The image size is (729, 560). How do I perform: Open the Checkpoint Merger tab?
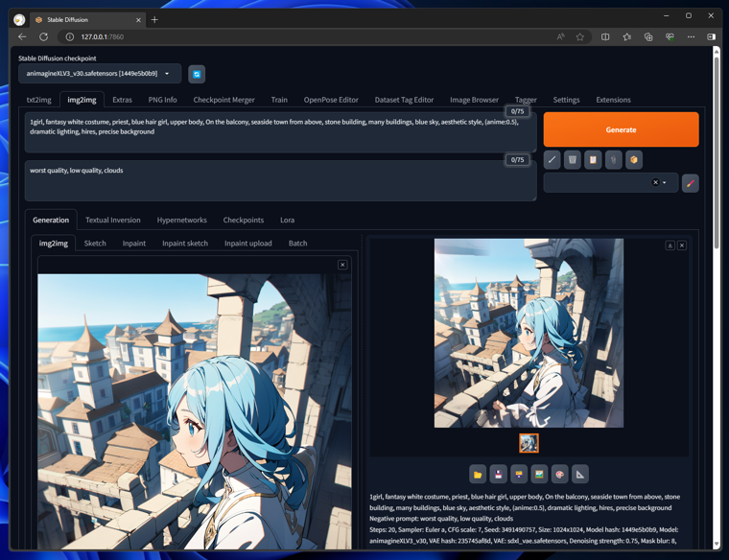coord(224,100)
